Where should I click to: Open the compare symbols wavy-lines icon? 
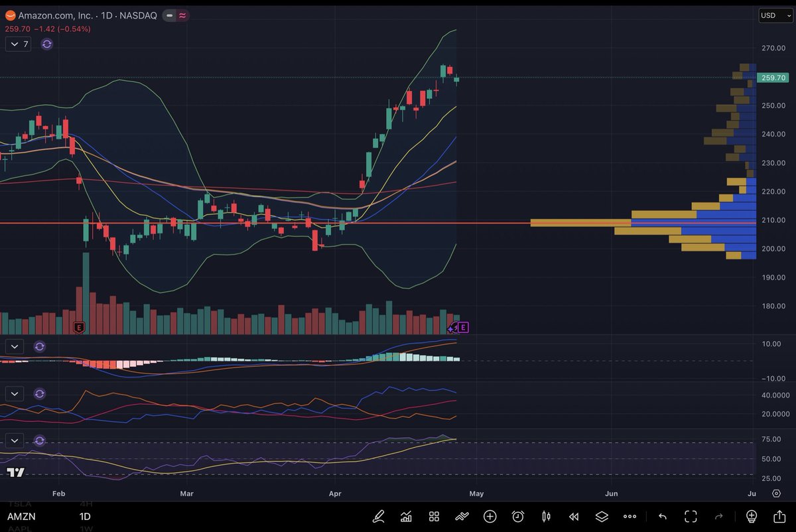[462, 516]
